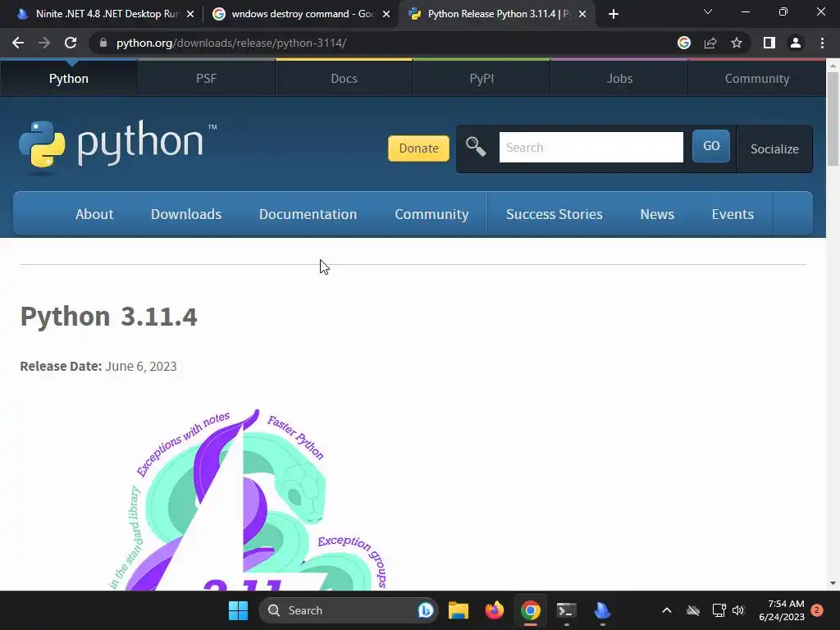
Task: Click the share page icon
Action: pyautogui.click(x=710, y=43)
